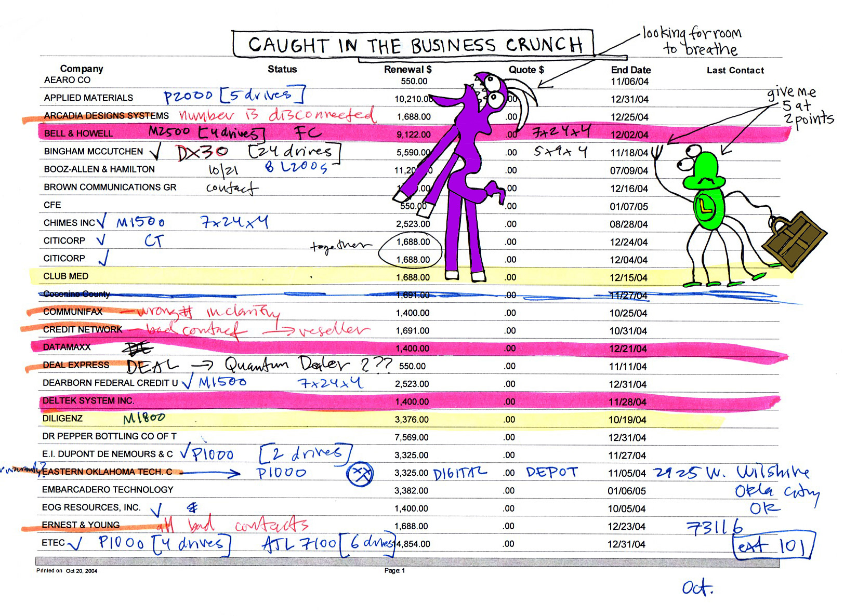Click ARCADIA DESIGNS SYSTEMS company name

click(106, 115)
